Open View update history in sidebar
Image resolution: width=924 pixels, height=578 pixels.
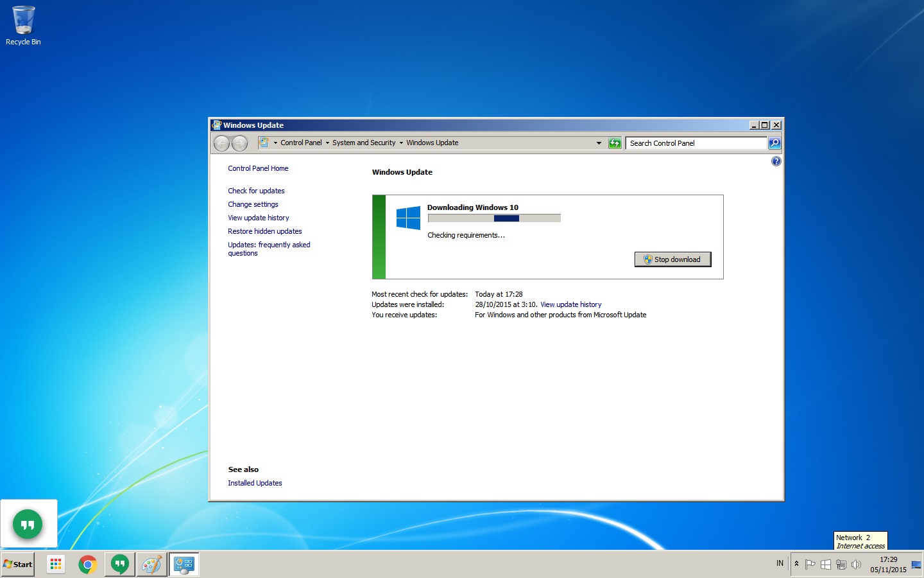click(258, 218)
